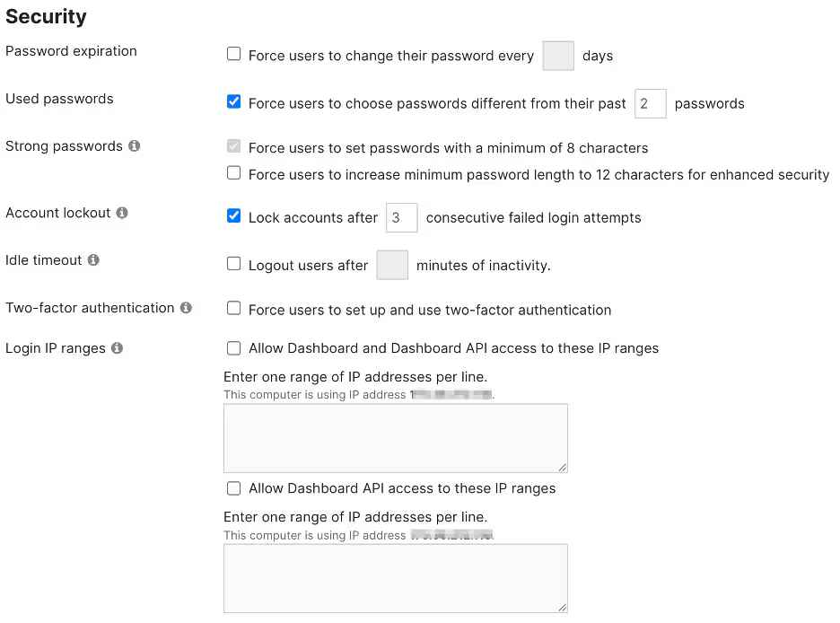The height and width of the screenshot is (623, 840).
Task: Click the resize handle of the first IP text area
Action: pos(562,468)
